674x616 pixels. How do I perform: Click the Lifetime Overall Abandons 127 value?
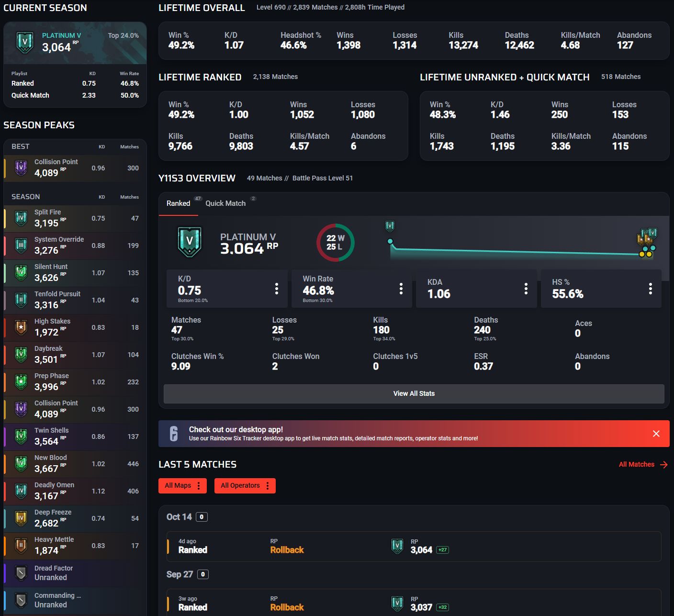625,45
